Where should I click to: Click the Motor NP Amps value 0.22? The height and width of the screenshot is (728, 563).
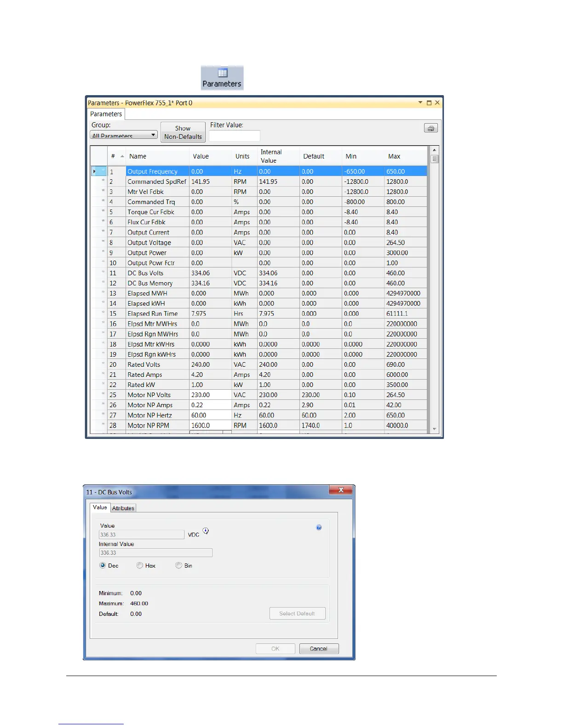(211, 405)
